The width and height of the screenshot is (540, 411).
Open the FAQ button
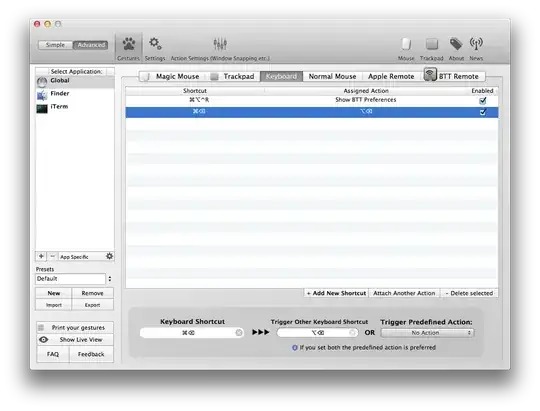pos(53,354)
